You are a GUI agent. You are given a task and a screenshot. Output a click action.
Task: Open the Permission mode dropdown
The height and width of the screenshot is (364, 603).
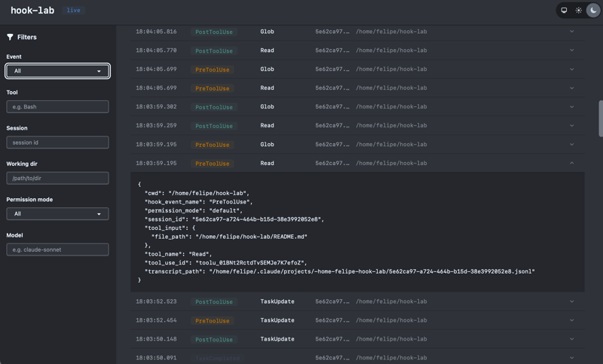point(57,214)
